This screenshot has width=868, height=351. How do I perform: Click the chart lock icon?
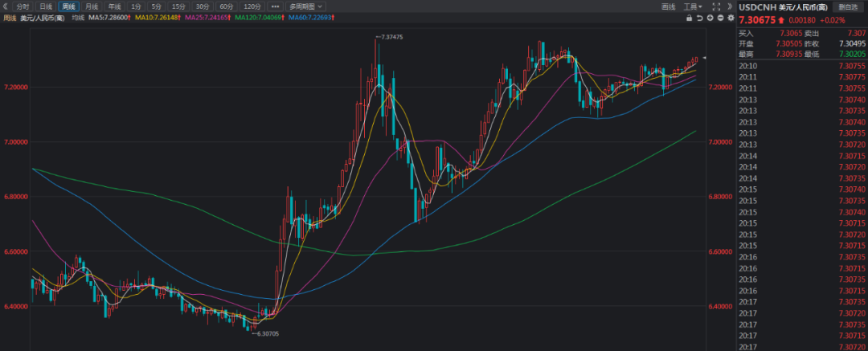[690, 18]
